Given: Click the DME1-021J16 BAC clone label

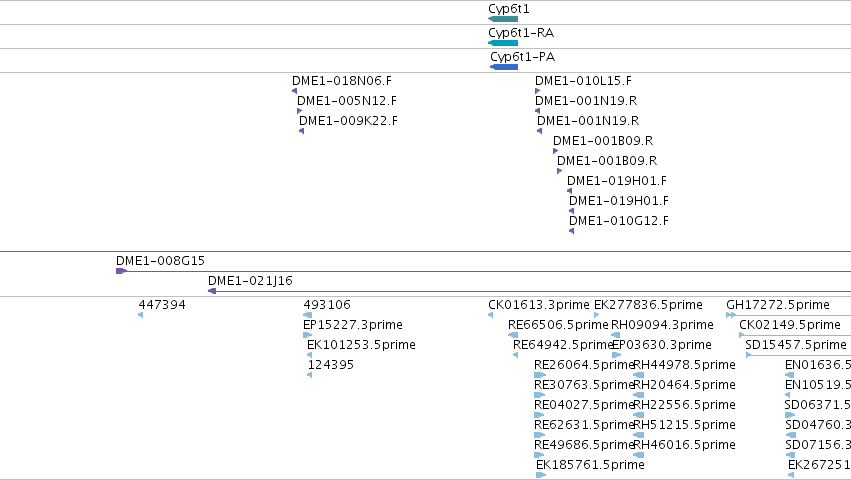Looking at the screenshot, I should point(250,281).
